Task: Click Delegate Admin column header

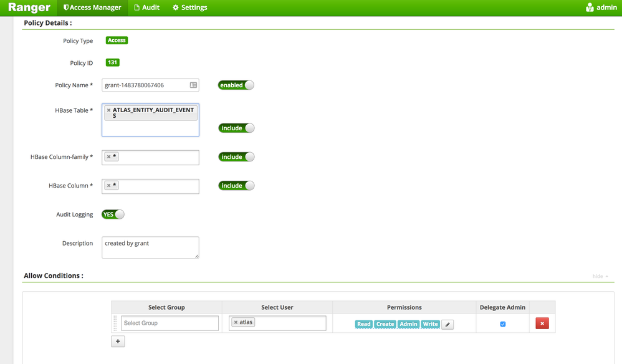Action: [x=502, y=307]
